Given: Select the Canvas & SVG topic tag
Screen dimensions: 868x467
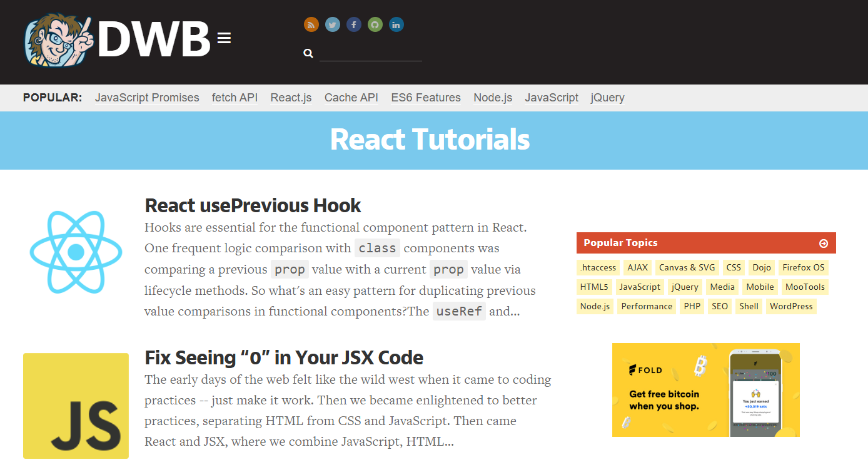Looking at the screenshot, I should click(687, 267).
